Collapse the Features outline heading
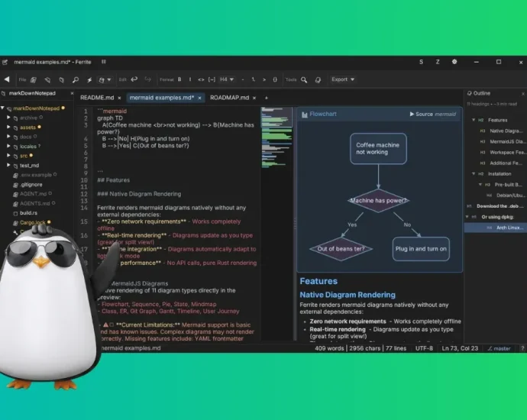Screen dimensions: 527x420 click(x=474, y=120)
